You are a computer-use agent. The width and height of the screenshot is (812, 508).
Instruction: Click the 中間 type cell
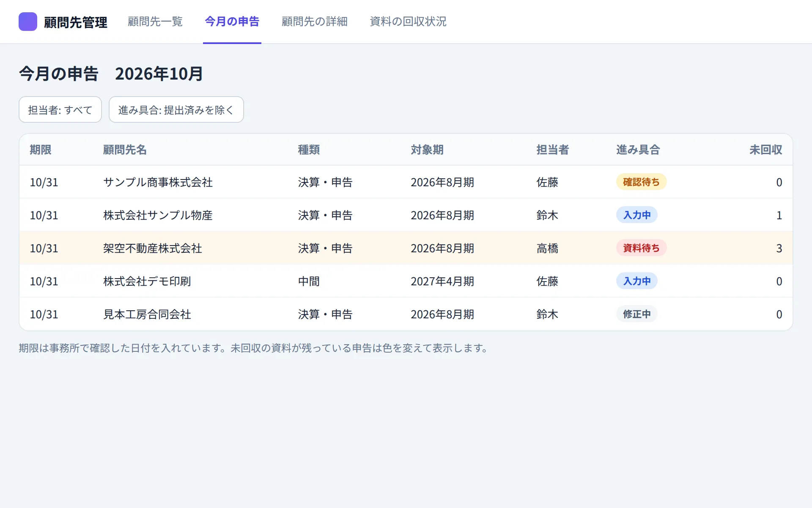tap(309, 282)
